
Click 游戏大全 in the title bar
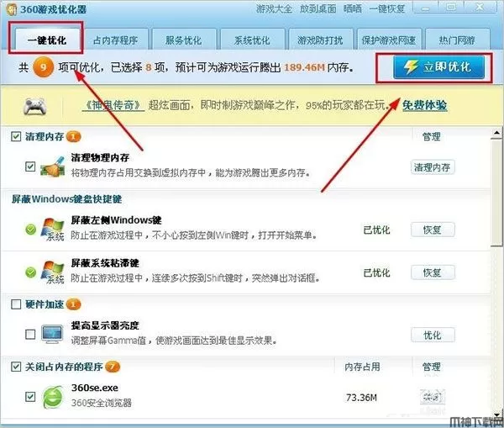pyautogui.click(x=274, y=8)
